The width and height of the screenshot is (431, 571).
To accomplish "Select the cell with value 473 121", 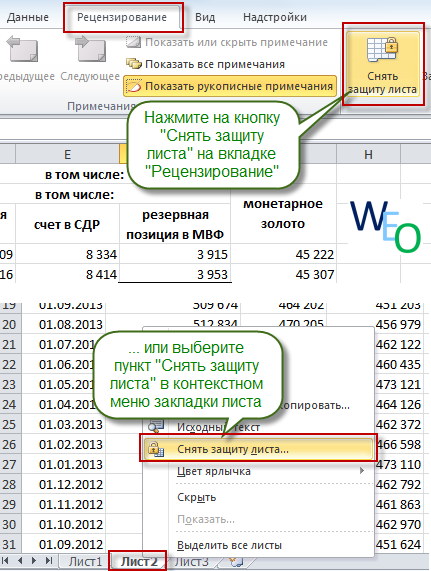I will 398,384.
